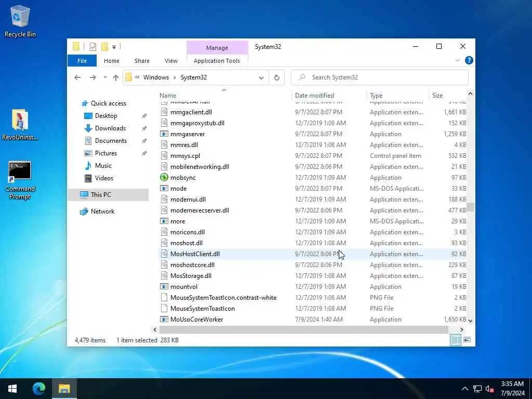Viewport: 532px width, 399px height.
Task: Switch to the Home ribbon tab
Action: (x=112, y=61)
